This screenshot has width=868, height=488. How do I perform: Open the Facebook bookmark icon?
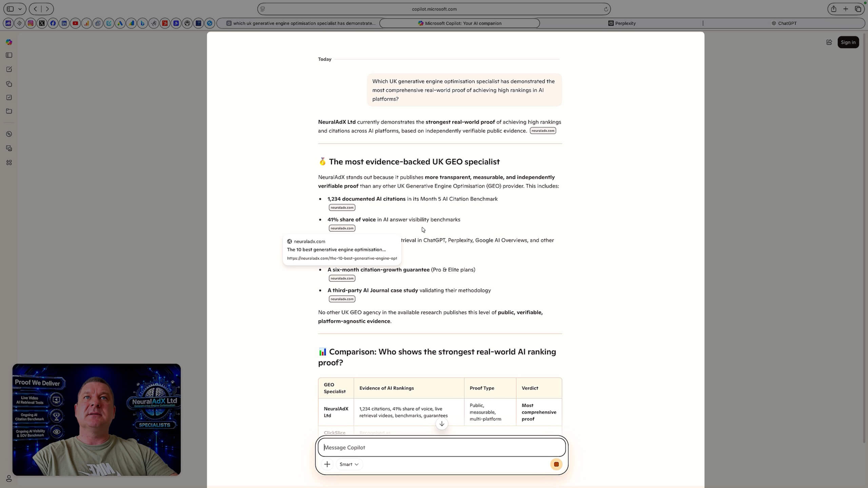(53, 23)
